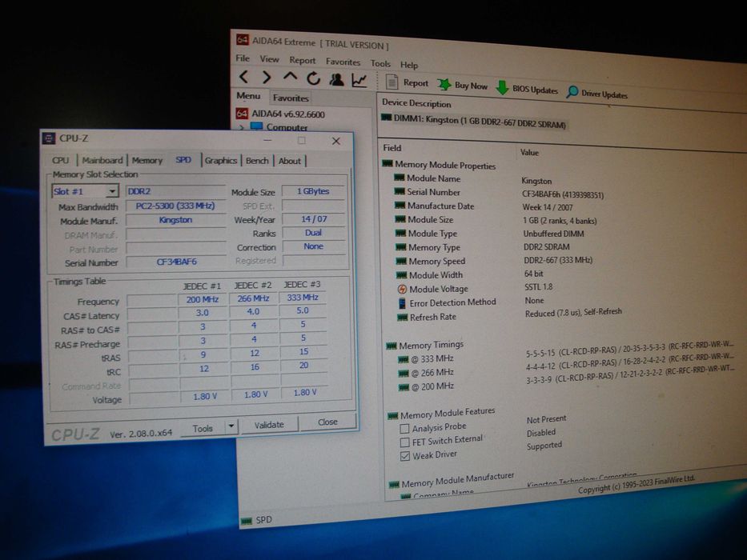
Task: Switch to AIDA64 Favorites panel tab
Action: tap(291, 98)
